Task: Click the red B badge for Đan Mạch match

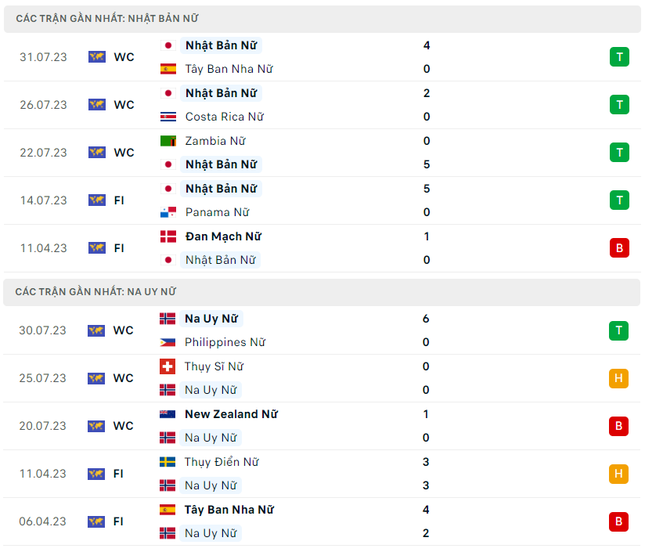Action: (x=619, y=248)
